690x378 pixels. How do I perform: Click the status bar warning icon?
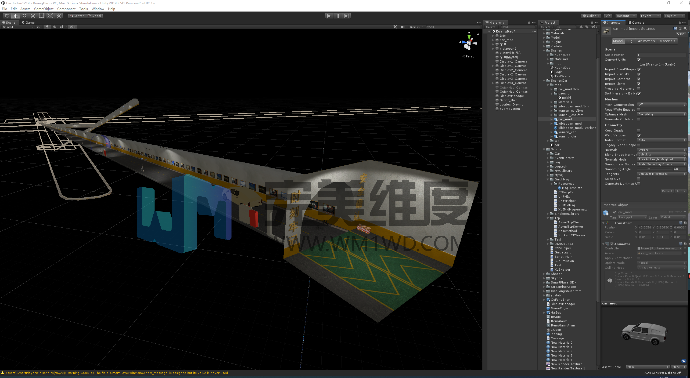(x=3, y=374)
